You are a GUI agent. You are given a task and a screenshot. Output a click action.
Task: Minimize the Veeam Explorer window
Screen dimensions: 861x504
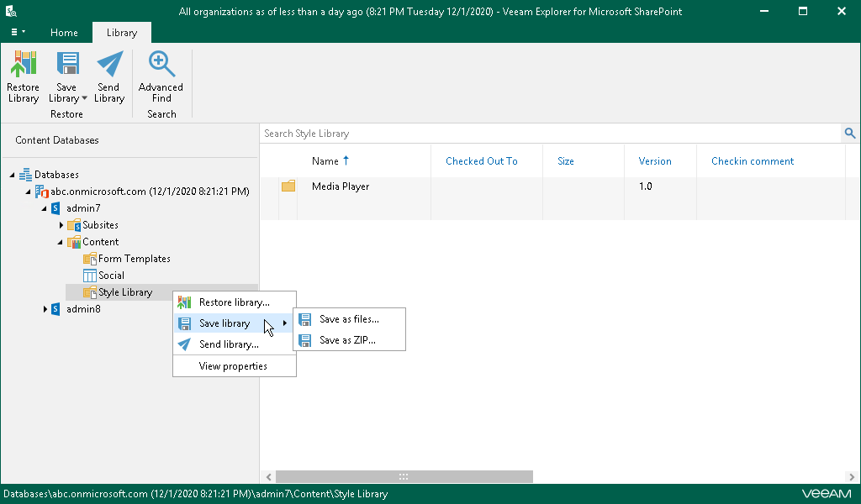pyautogui.click(x=763, y=11)
